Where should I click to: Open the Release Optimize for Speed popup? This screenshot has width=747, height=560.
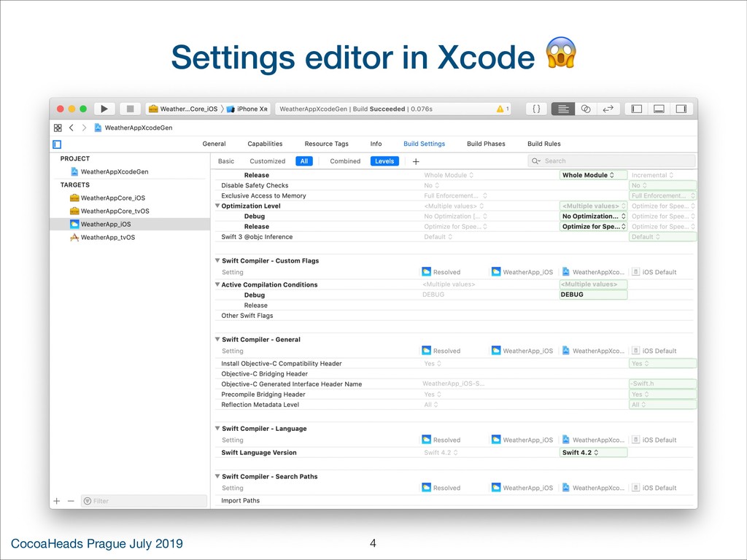coord(593,227)
